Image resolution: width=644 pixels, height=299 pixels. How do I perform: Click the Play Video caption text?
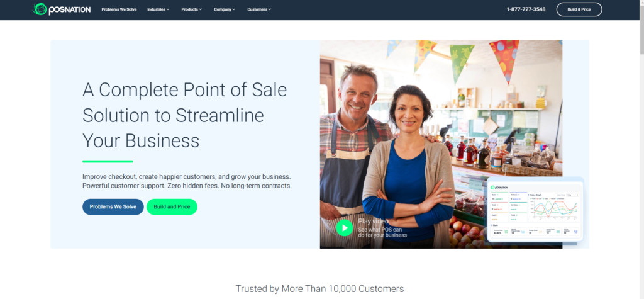pos(373,222)
